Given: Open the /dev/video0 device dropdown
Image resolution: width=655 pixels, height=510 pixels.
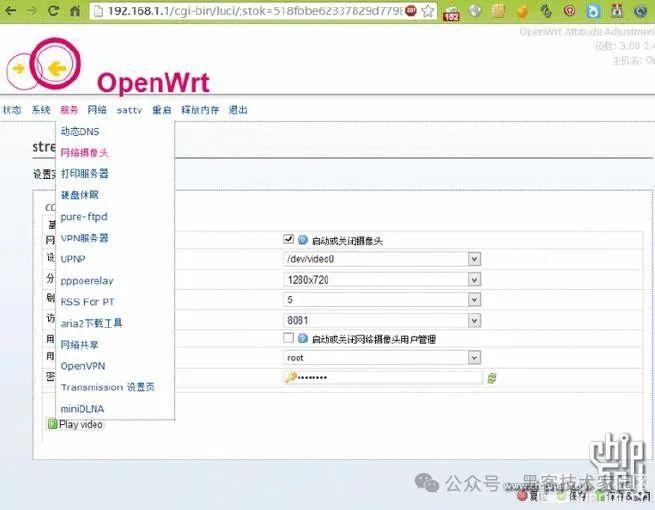Looking at the screenshot, I should (x=382, y=259).
